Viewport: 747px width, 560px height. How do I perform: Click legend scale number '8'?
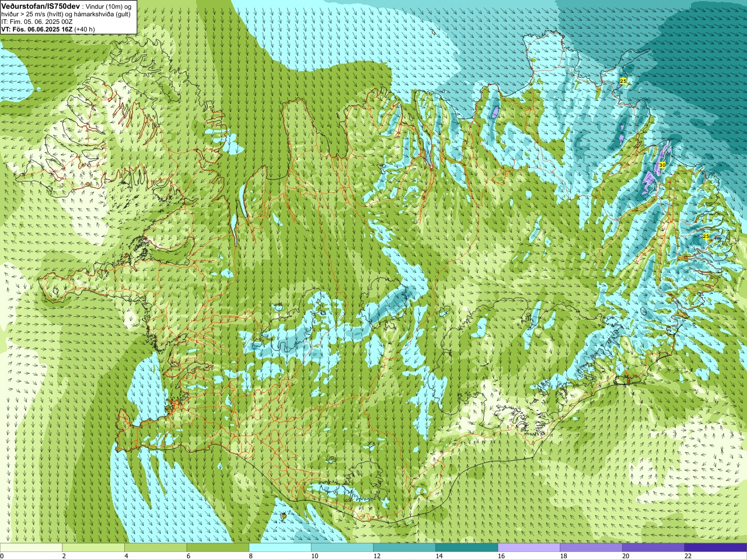(x=250, y=556)
